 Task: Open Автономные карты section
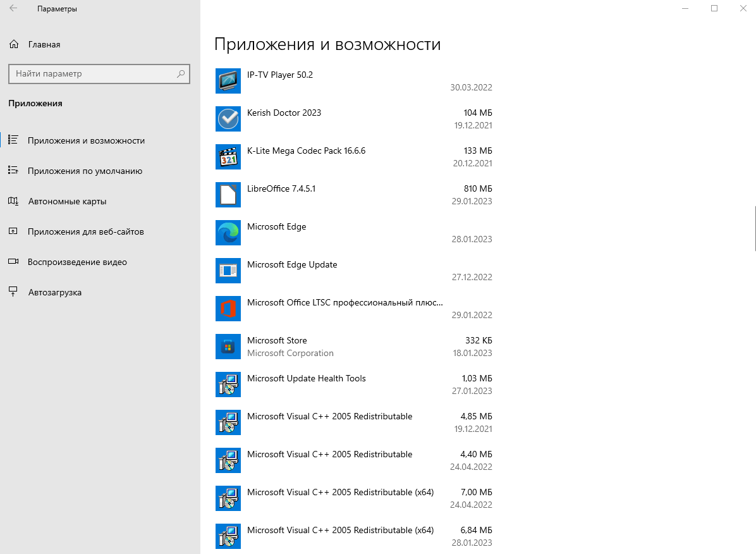coord(100,201)
